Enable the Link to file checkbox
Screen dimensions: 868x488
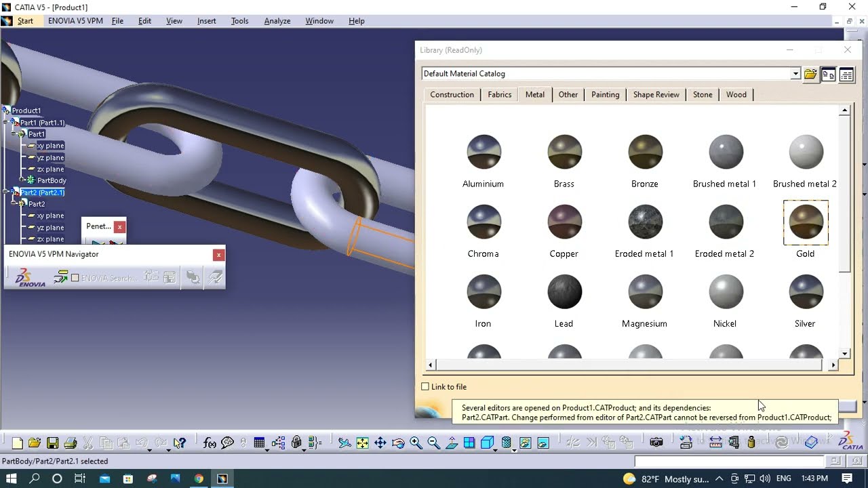pos(425,386)
